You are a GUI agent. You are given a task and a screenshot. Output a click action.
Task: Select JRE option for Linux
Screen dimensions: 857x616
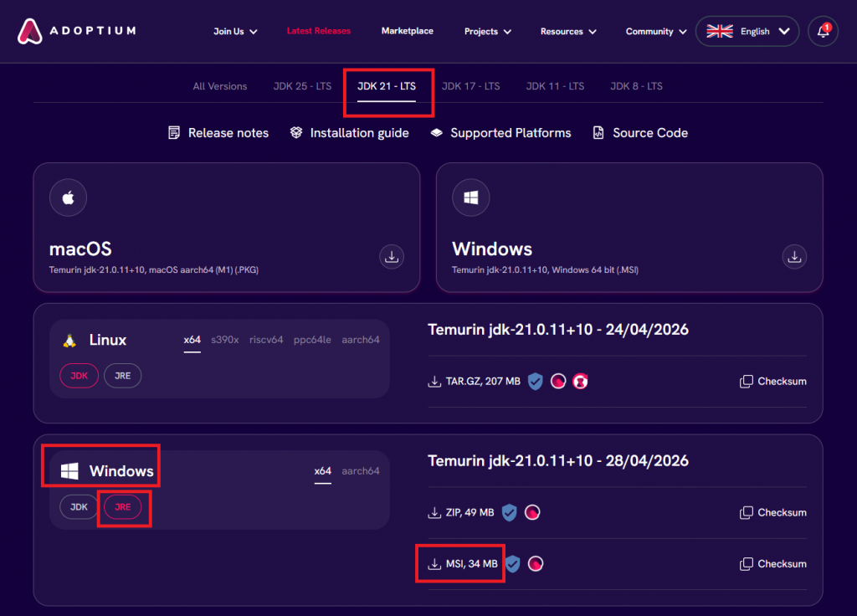(122, 376)
